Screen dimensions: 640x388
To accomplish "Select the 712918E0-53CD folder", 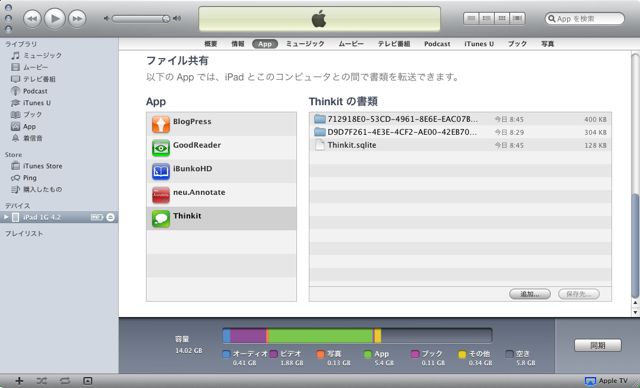I will (460, 119).
